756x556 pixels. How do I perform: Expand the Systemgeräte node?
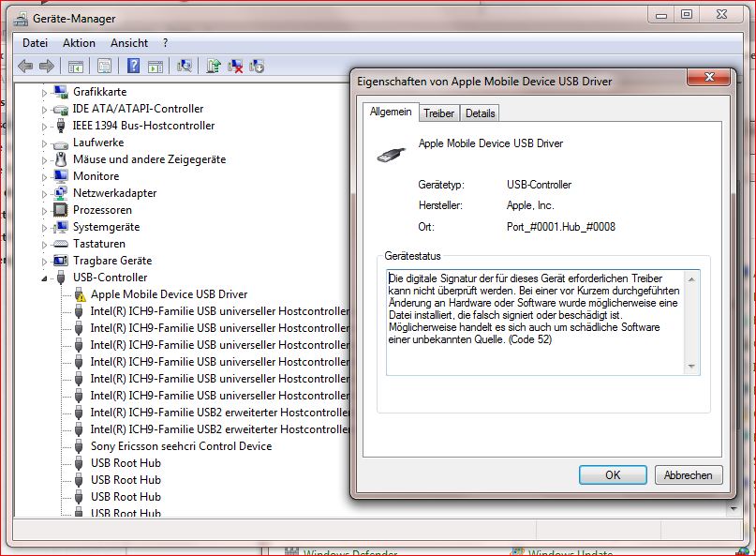click(44, 228)
